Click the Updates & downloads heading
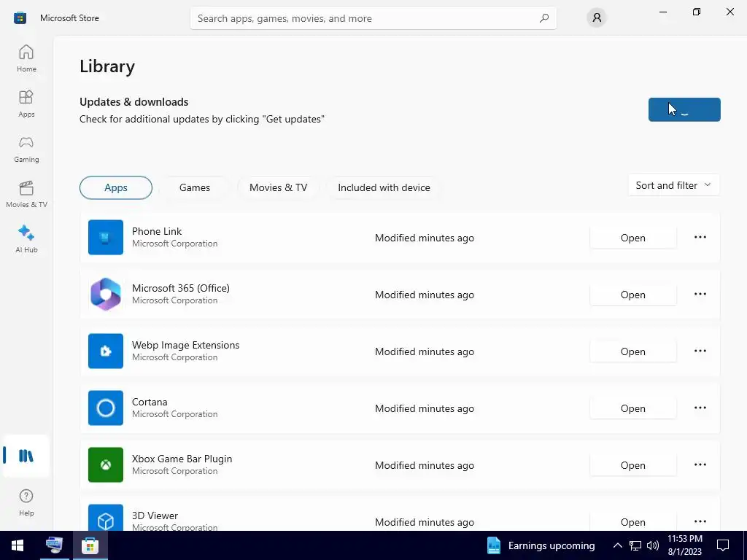 134,102
